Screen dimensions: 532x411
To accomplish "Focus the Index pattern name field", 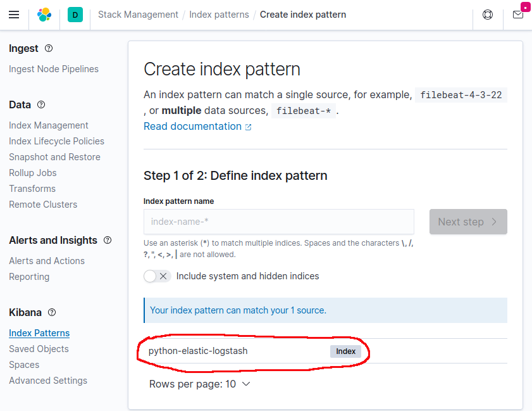I will coord(279,222).
